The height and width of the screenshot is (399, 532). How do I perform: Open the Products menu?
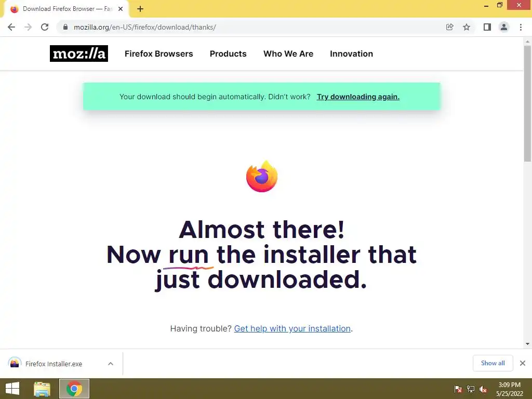pos(228,54)
